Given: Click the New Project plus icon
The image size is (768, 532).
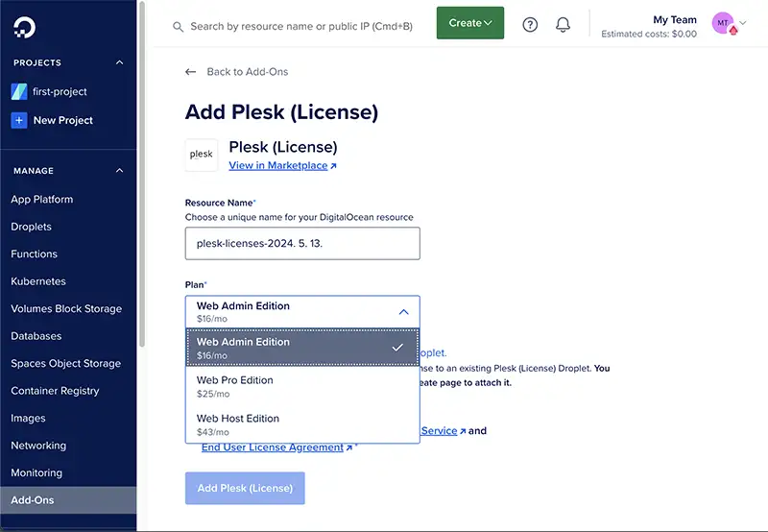Looking at the screenshot, I should point(19,120).
